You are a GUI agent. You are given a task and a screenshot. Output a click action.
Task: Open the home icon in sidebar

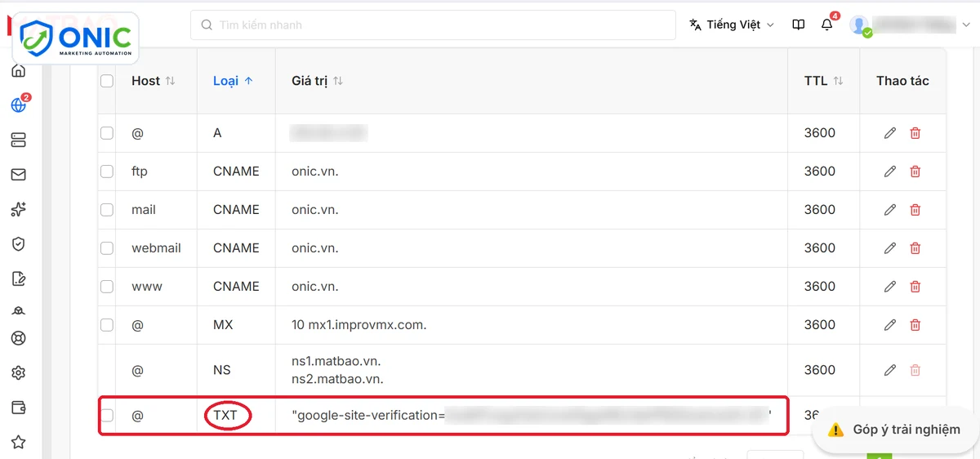click(x=18, y=71)
